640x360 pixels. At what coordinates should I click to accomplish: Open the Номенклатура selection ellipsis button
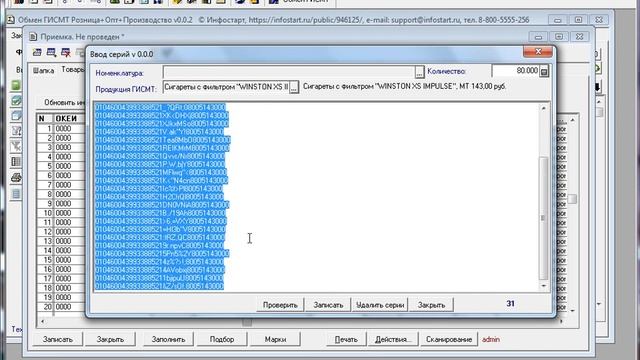(x=419, y=72)
